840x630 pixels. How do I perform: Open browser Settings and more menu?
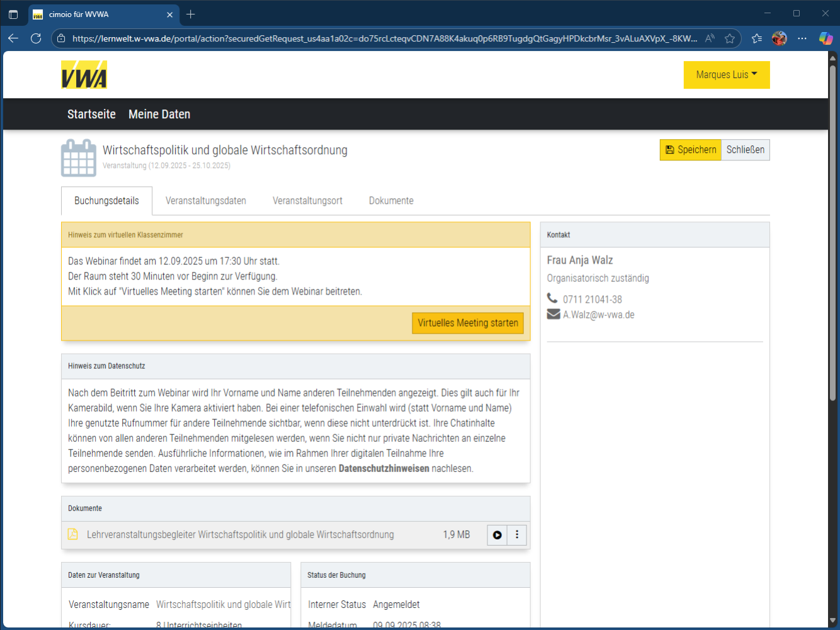[x=802, y=38]
